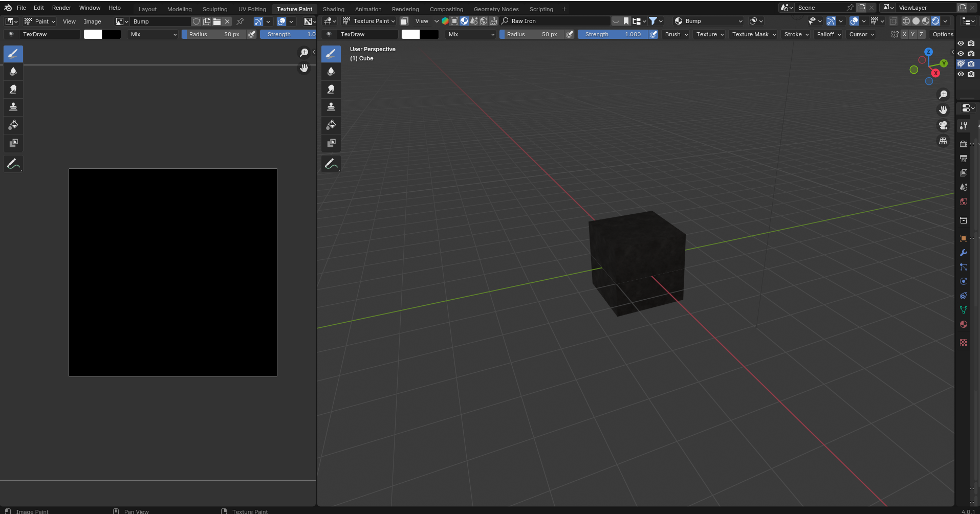Open the Texture properties tab (checker icon)

(964, 343)
